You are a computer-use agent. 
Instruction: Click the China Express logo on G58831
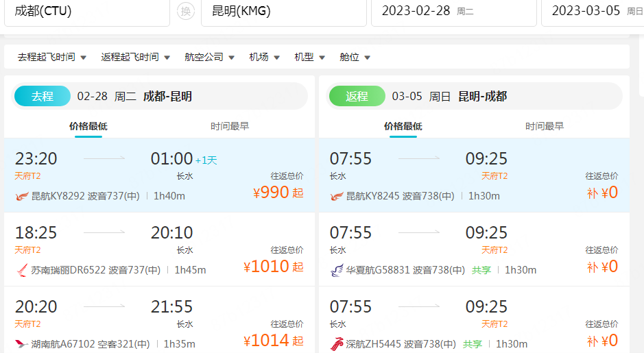[336, 270]
